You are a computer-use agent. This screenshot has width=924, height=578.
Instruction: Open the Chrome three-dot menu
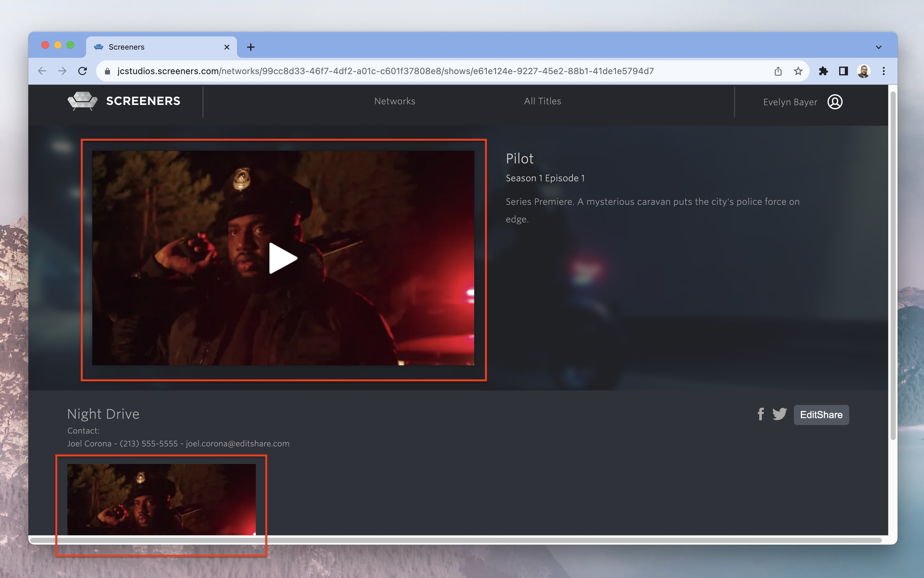point(883,71)
